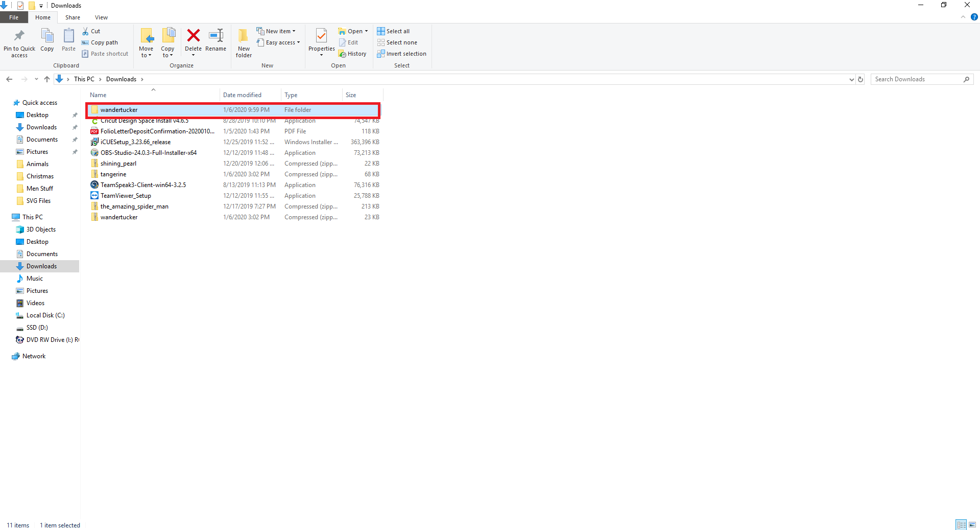Open the address bar history dropdown
This screenshot has height=530, width=980.
[x=851, y=79]
